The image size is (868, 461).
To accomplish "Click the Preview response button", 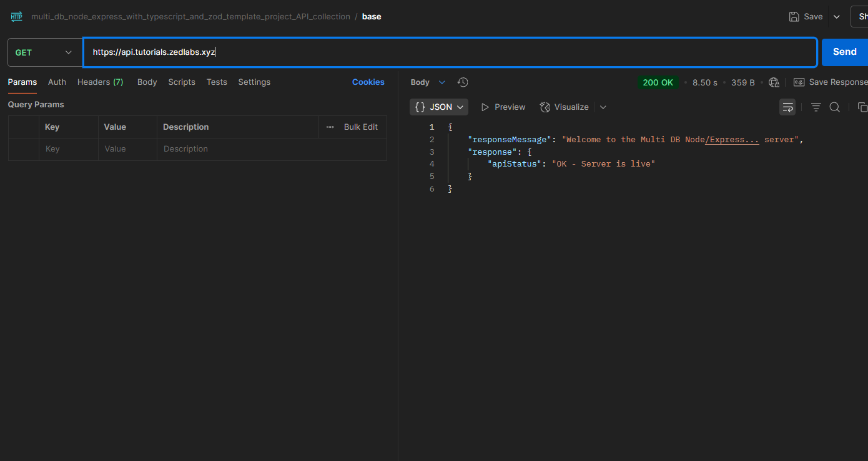I will (503, 107).
